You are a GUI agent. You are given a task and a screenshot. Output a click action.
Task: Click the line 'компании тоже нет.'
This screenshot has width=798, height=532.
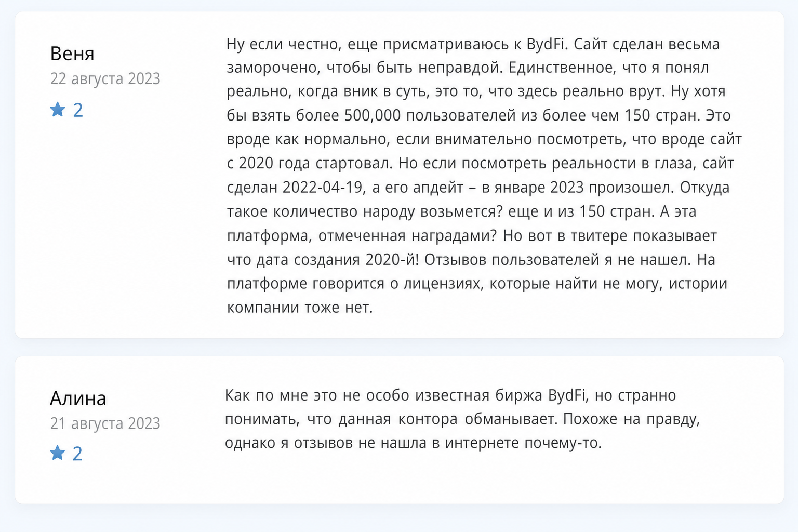coord(300,308)
